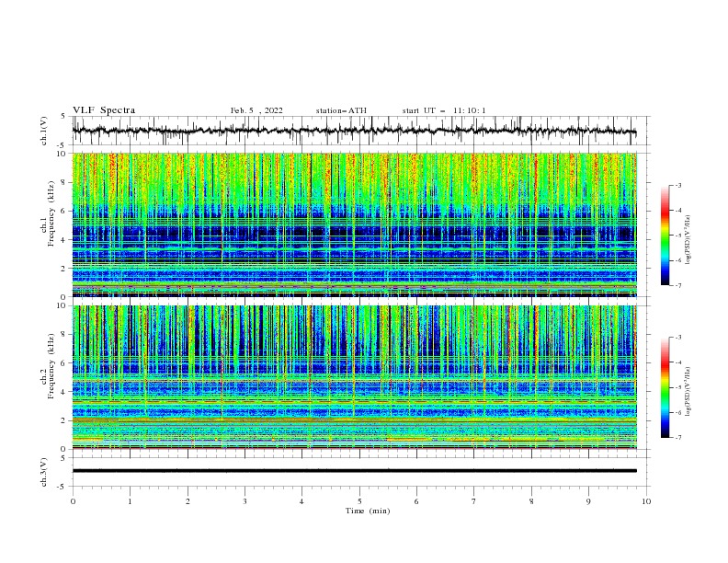Click the ch.2 color bar "log(PSD)(V²/Hz)" label

(x=688, y=392)
